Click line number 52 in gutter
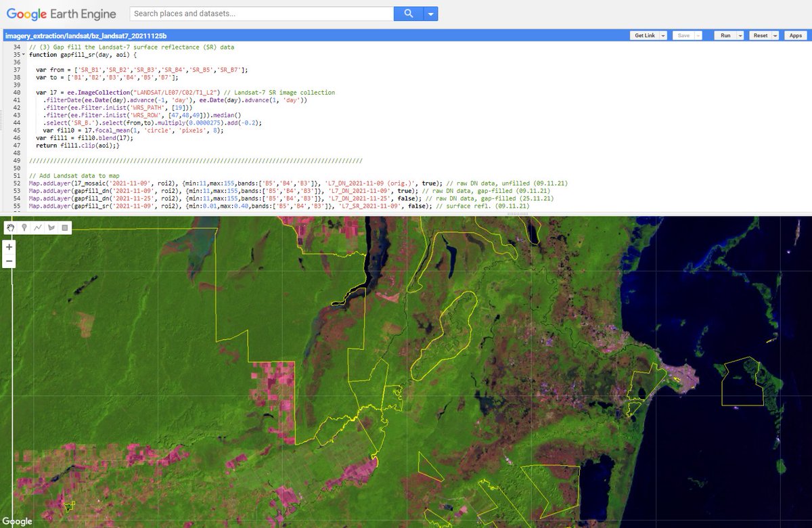The height and width of the screenshot is (528, 812). 16,183
